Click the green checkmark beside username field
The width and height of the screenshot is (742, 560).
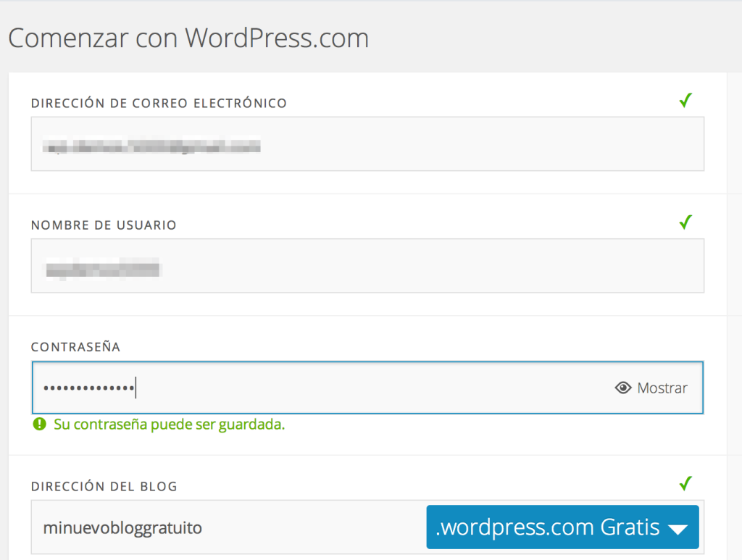(685, 222)
